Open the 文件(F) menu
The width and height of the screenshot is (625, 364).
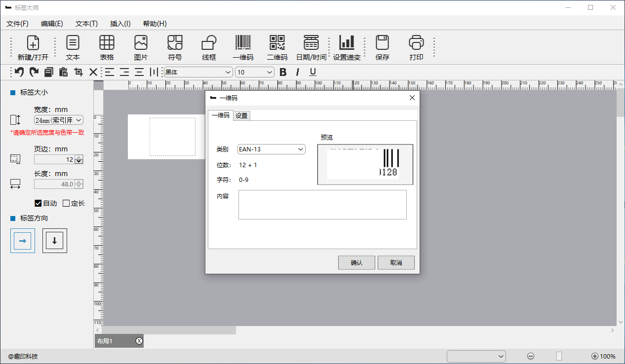click(17, 24)
